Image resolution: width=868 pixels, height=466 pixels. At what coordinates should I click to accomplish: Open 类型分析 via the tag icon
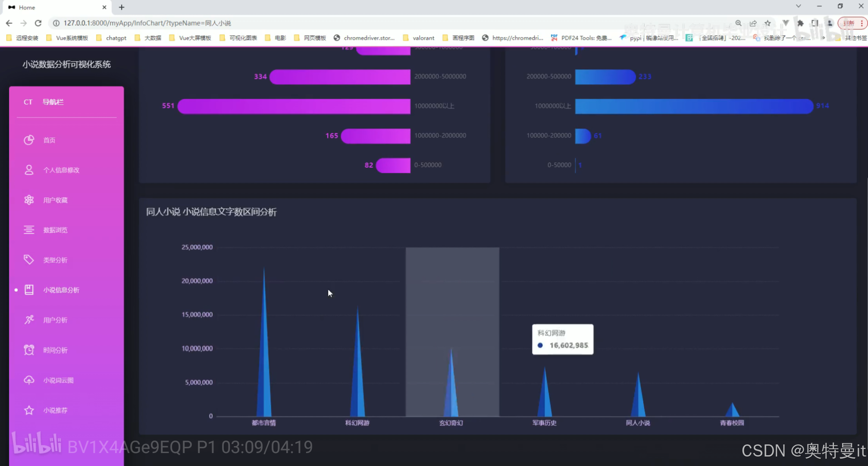tap(29, 259)
